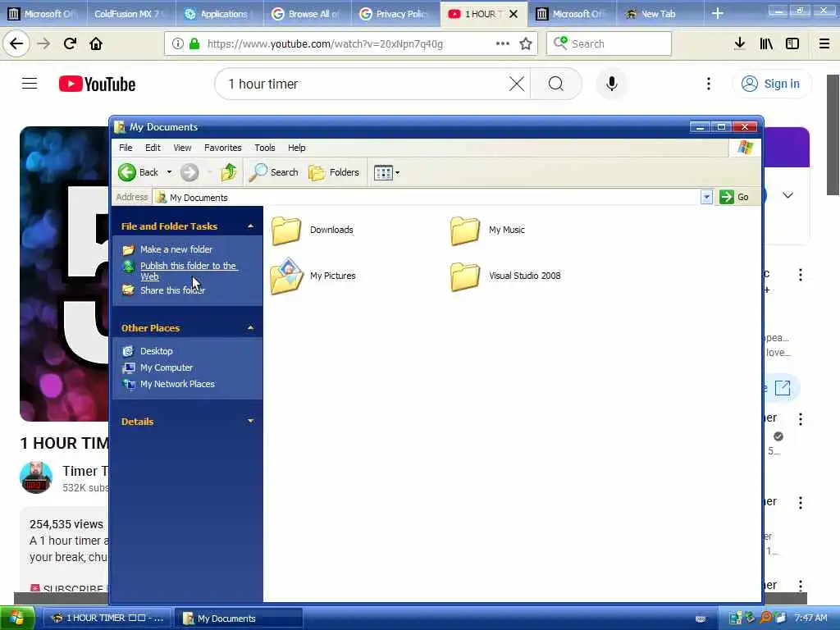Screen dimensions: 840x630
Task: Go to My Network Places
Action: 177,384
